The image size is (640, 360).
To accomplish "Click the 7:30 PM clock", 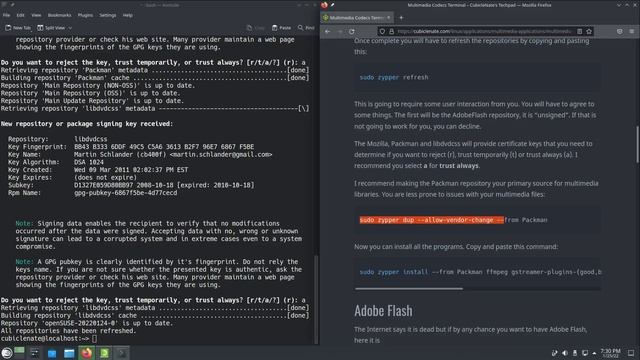I will click(x=611, y=353).
